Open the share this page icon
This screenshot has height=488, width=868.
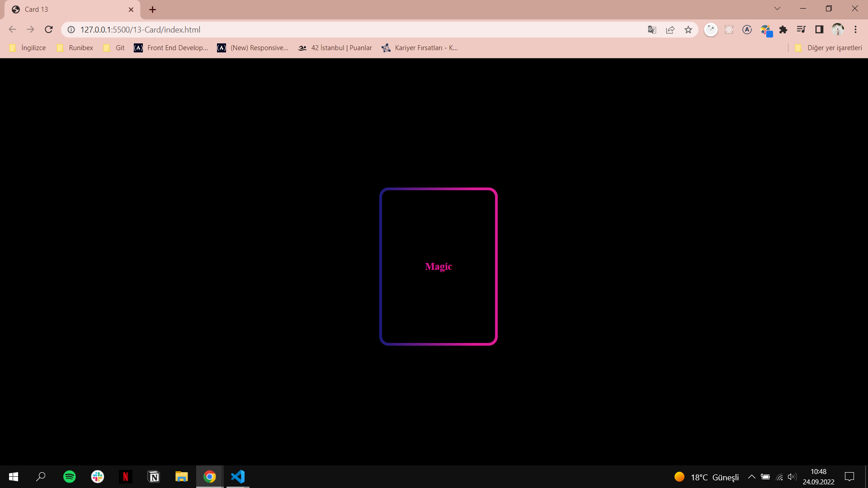click(670, 29)
